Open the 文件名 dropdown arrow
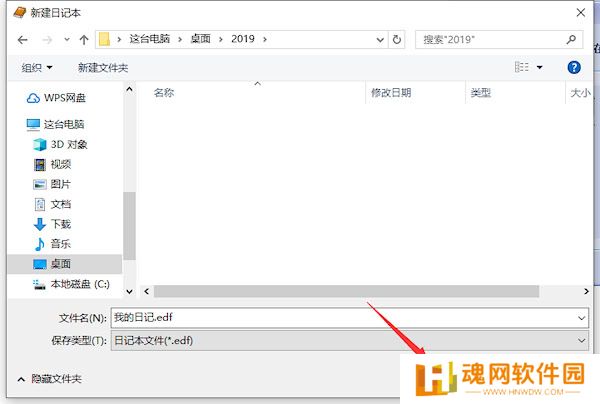This screenshot has width=600, height=404. pos(582,318)
